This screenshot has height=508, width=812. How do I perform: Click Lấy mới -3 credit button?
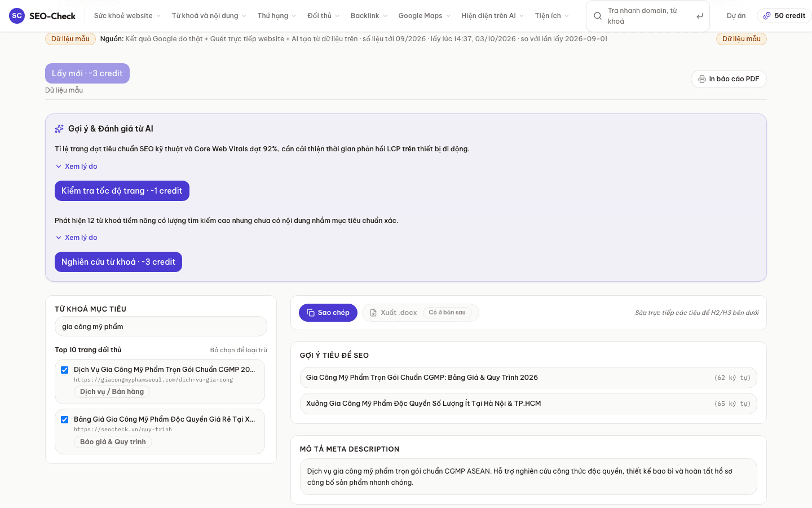click(x=87, y=73)
